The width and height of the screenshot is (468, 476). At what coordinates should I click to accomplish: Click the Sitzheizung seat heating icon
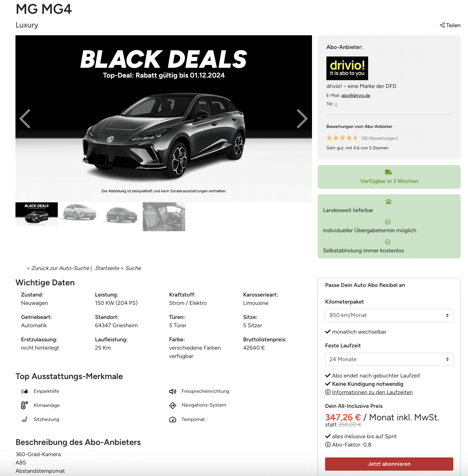pyautogui.click(x=25, y=419)
